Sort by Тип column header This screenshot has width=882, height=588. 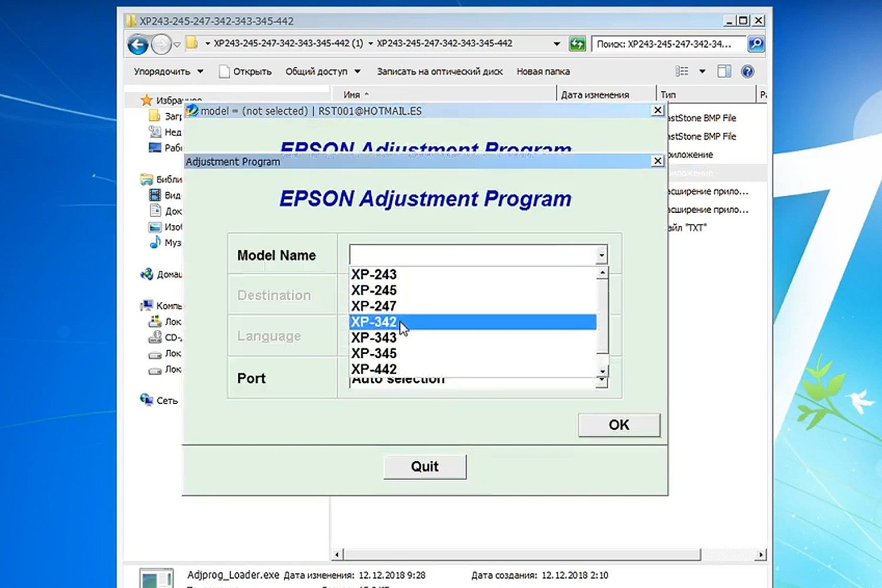coord(706,95)
